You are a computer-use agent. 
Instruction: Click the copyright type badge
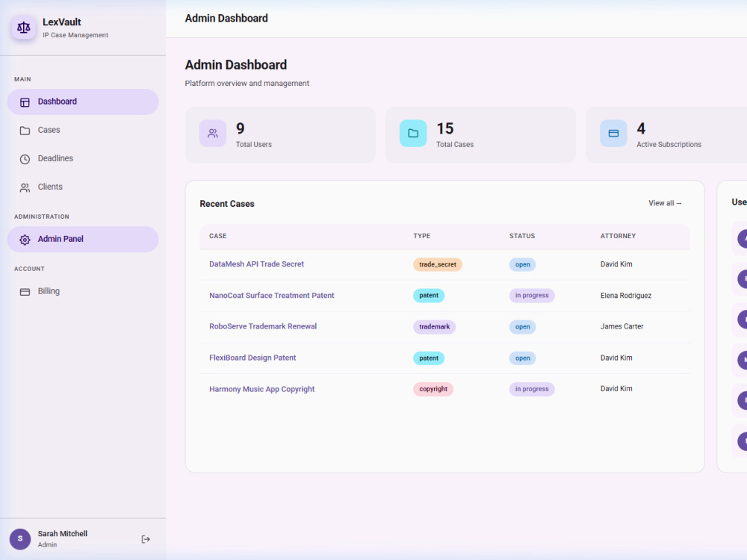click(433, 390)
